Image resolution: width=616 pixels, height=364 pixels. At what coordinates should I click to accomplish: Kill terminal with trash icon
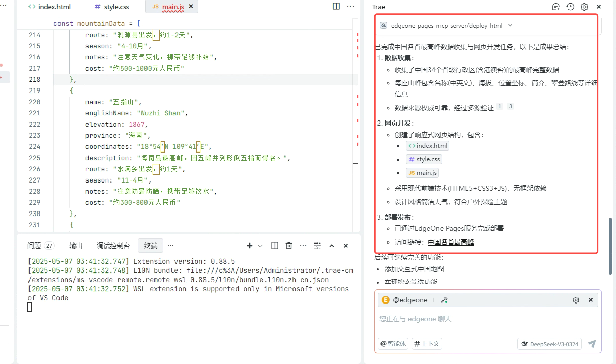[x=289, y=246]
